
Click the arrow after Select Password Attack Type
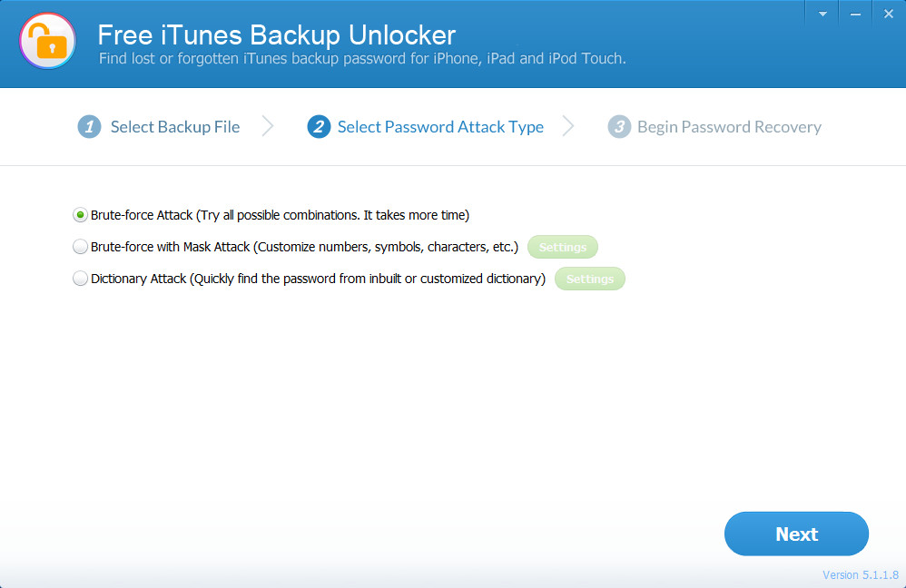[568, 127]
